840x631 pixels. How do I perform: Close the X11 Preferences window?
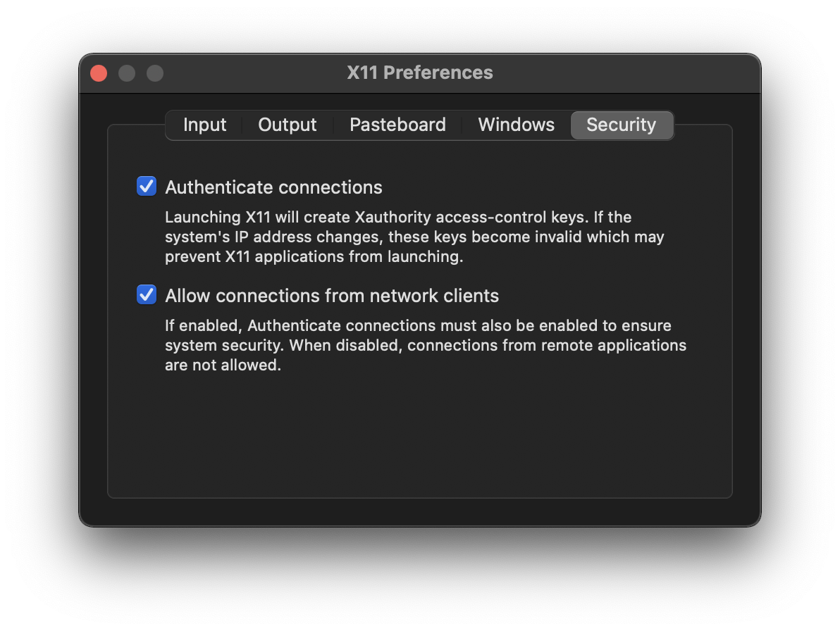point(99,73)
